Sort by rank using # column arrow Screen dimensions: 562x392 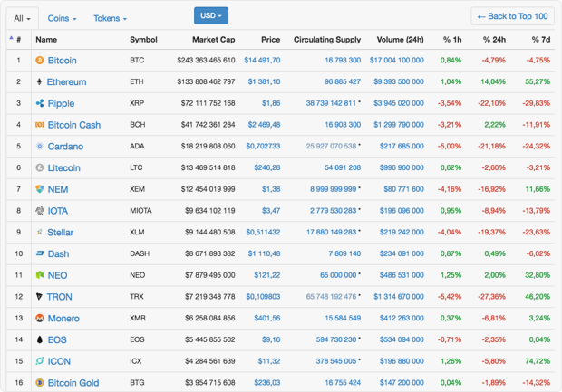pos(11,38)
